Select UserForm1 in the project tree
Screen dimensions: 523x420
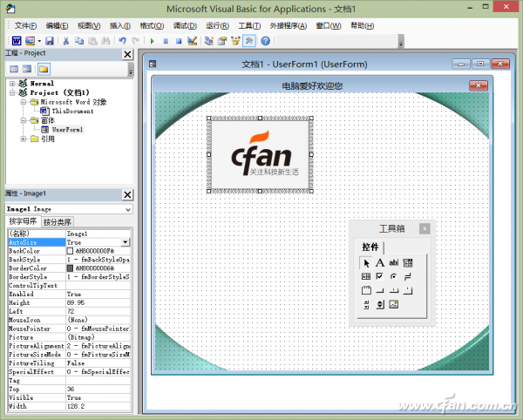[67, 130]
